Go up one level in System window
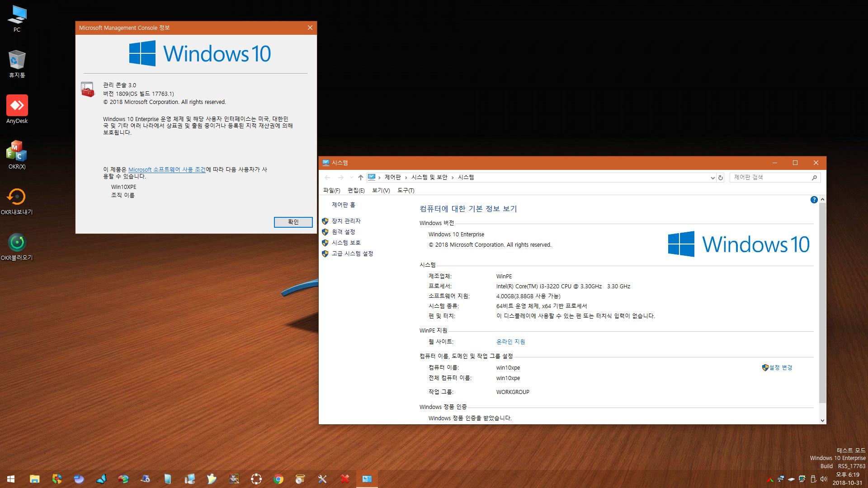The image size is (868, 488). pos(360,178)
